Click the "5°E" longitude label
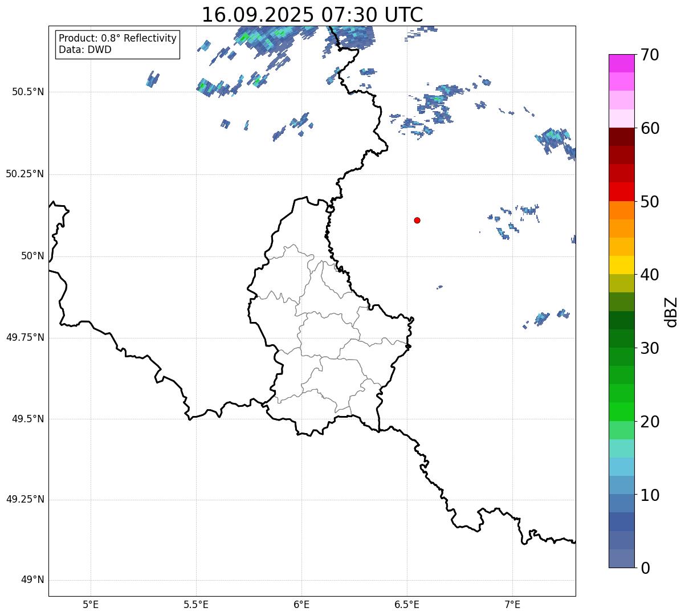 (x=91, y=605)
